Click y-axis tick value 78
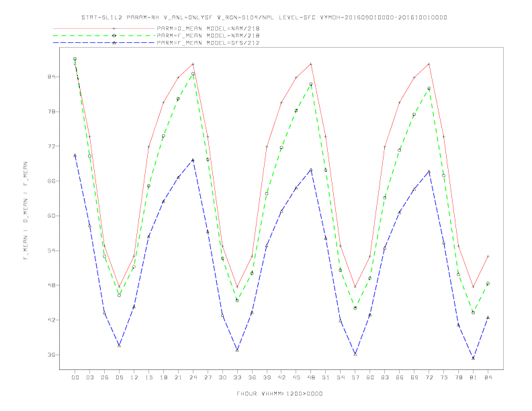The height and width of the screenshot is (411, 532). click(x=52, y=111)
